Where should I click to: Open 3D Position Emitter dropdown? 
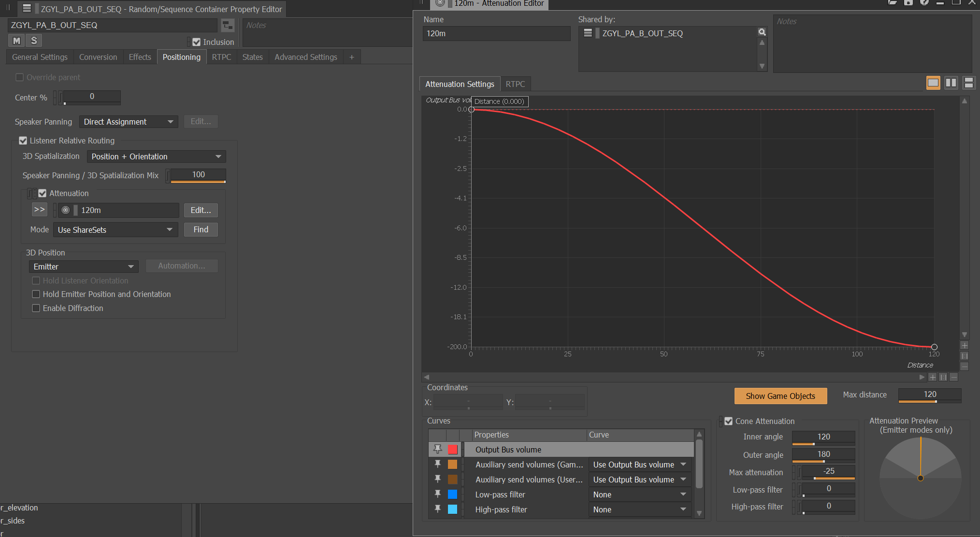pos(84,267)
